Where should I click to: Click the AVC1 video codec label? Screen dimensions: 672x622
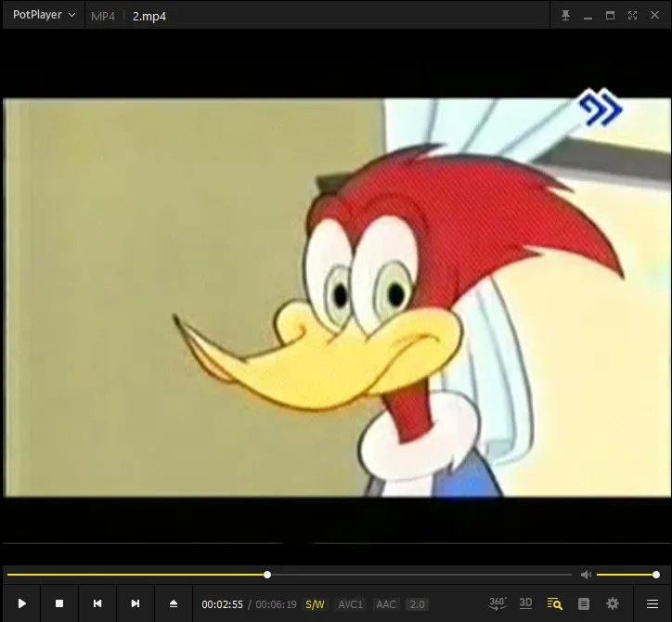[x=351, y=604]
